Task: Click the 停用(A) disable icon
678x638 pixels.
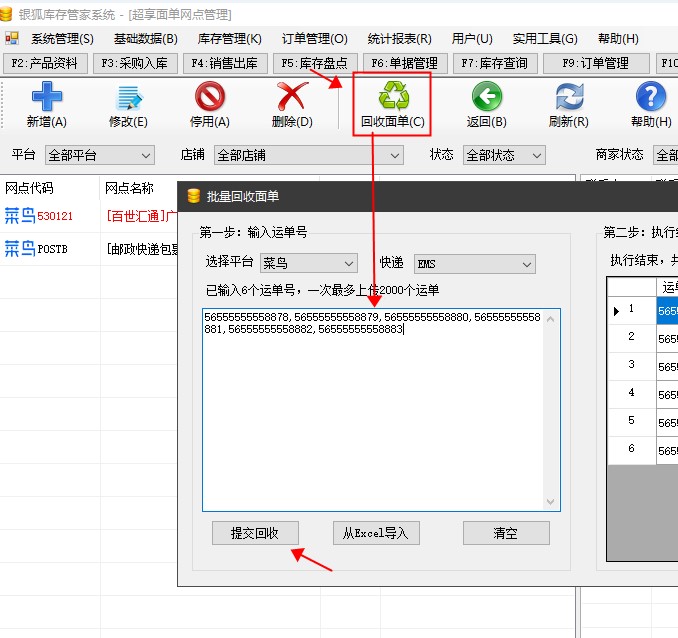Action: click(210, 98)
